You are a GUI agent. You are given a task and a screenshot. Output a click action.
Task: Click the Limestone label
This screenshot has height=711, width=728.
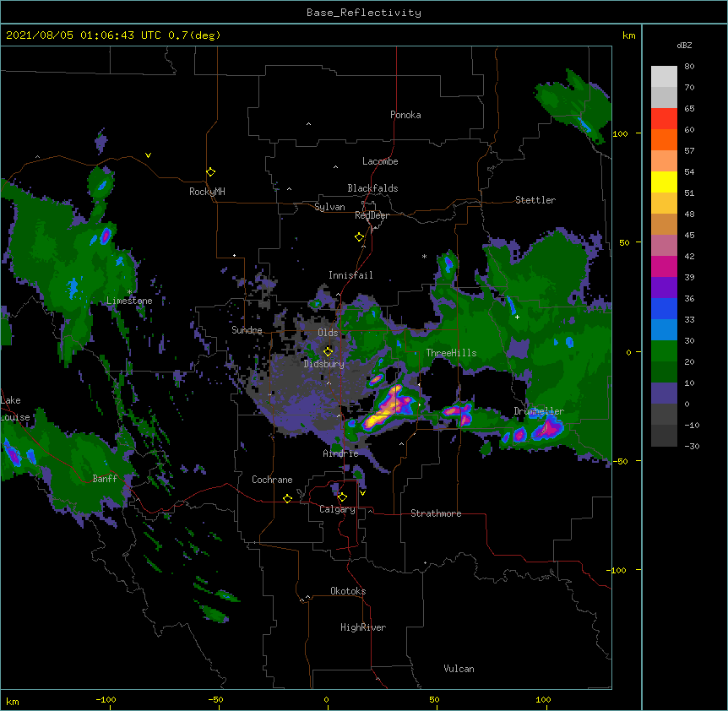click(129, 301)
